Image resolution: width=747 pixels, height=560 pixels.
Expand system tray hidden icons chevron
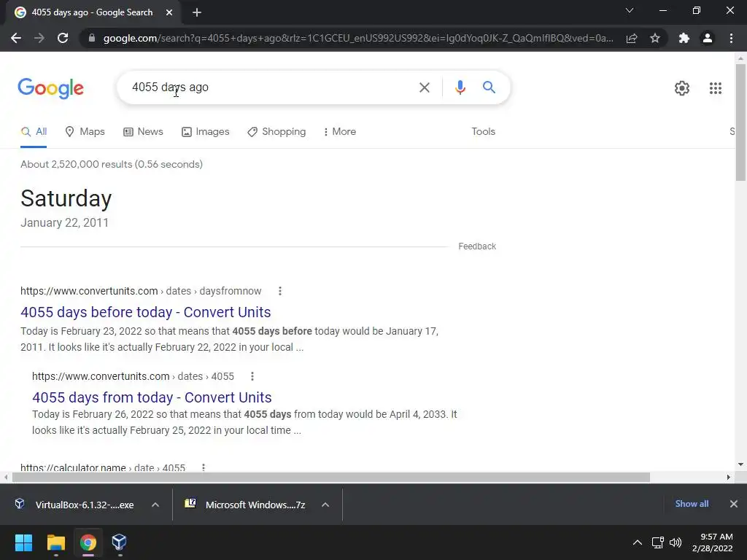coord(637,542)
